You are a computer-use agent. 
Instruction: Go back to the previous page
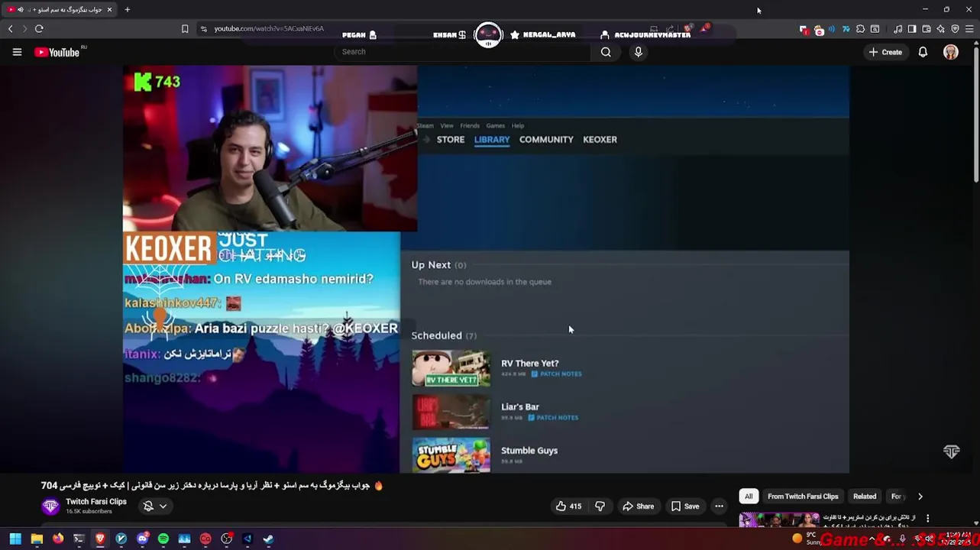click(x=11, y=28)
